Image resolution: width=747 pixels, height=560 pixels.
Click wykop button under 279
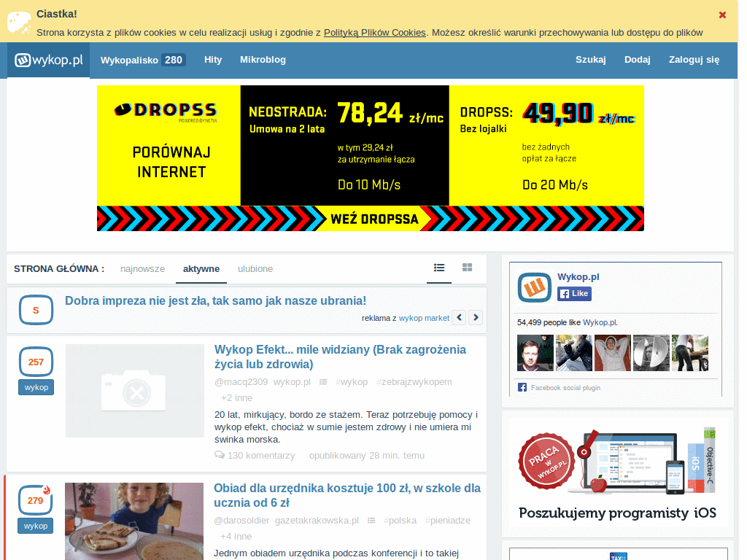(x=36, y=526)
